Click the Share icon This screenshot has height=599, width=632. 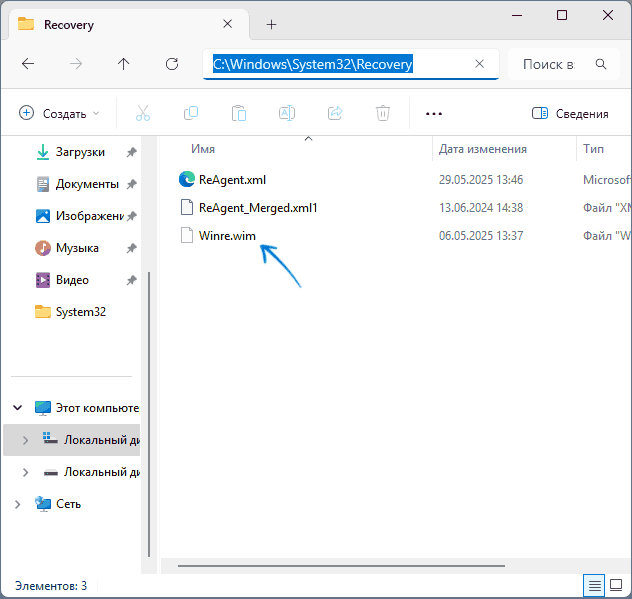click(335, 113)
